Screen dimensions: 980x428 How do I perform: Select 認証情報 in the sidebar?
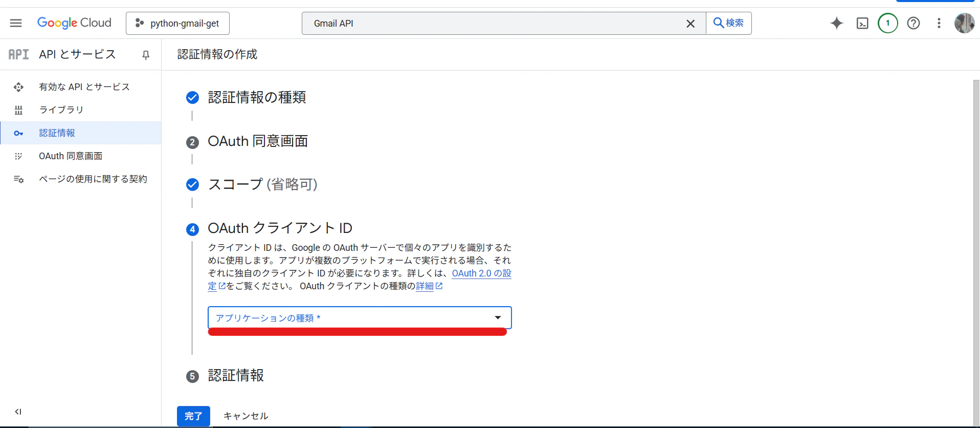click(x=81, y=133)
